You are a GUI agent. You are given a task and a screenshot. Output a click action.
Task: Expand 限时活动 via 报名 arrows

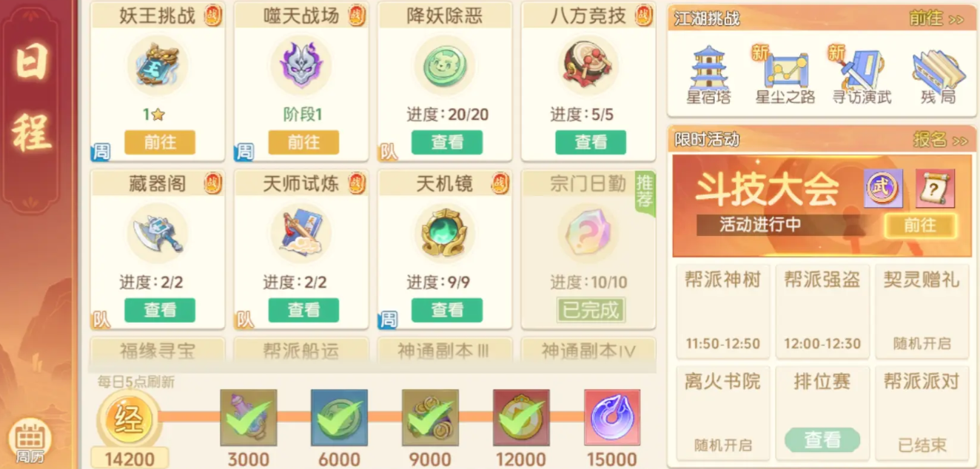(x=940, y=139)
